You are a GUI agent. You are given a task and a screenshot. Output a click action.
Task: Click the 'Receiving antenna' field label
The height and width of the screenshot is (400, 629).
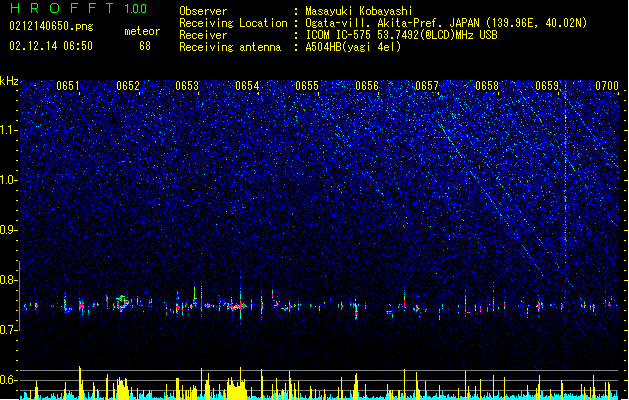click(230, 47)
